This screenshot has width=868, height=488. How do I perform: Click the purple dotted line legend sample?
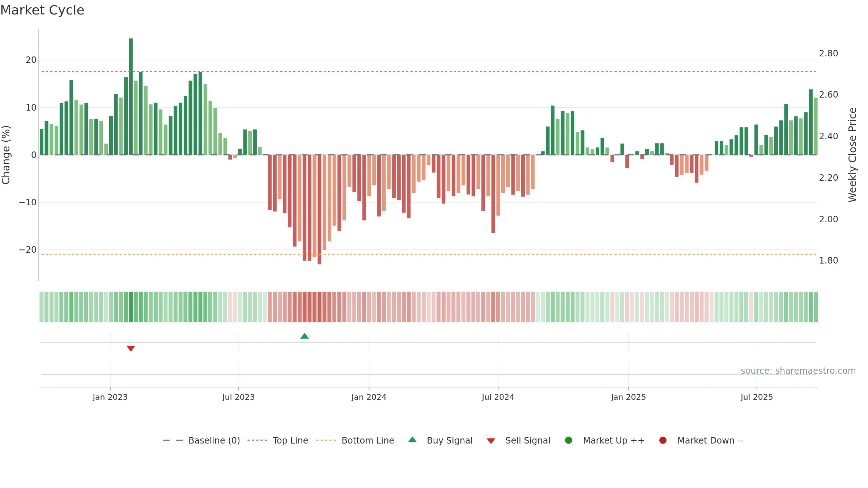point(257,440)
